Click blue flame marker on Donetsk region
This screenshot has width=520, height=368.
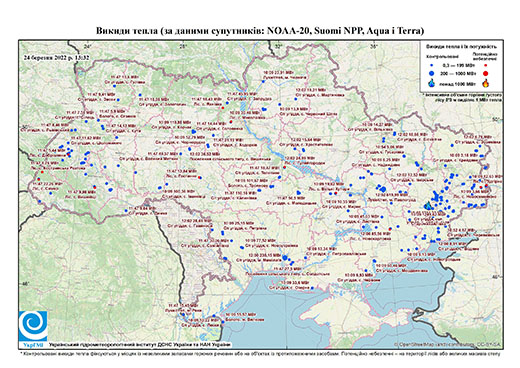point(428,205)
